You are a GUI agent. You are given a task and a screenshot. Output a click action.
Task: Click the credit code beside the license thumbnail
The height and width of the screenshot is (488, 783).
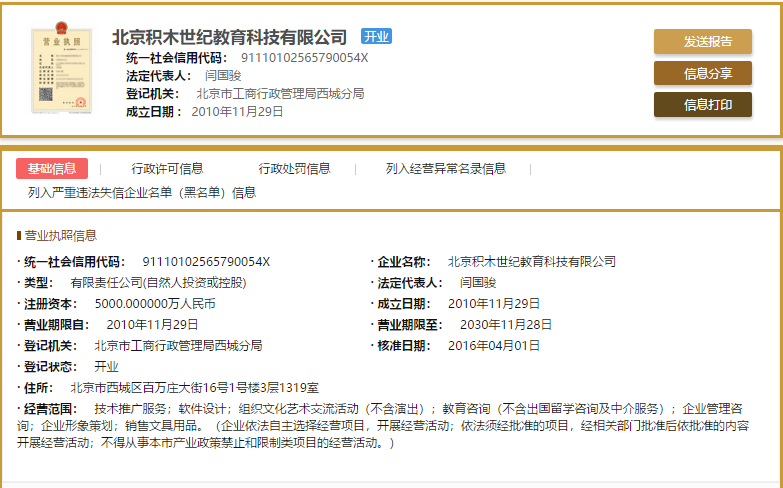(x=304, y=58)
